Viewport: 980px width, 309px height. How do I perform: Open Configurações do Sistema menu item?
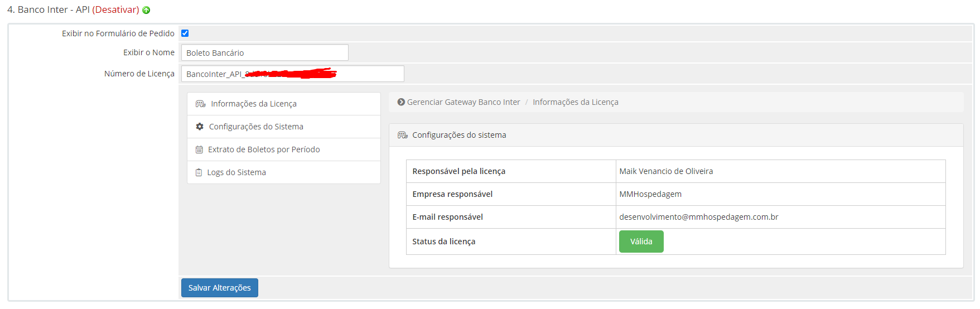click(x=284, y=127)
